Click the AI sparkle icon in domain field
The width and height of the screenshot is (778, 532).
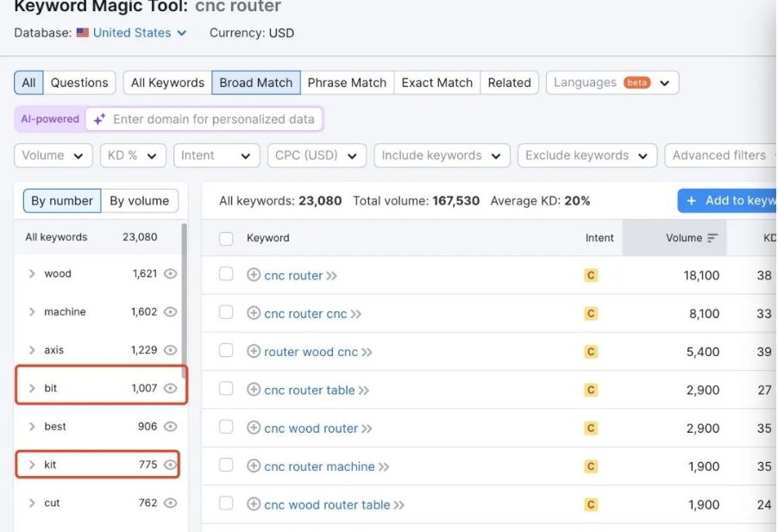[99, 119]
